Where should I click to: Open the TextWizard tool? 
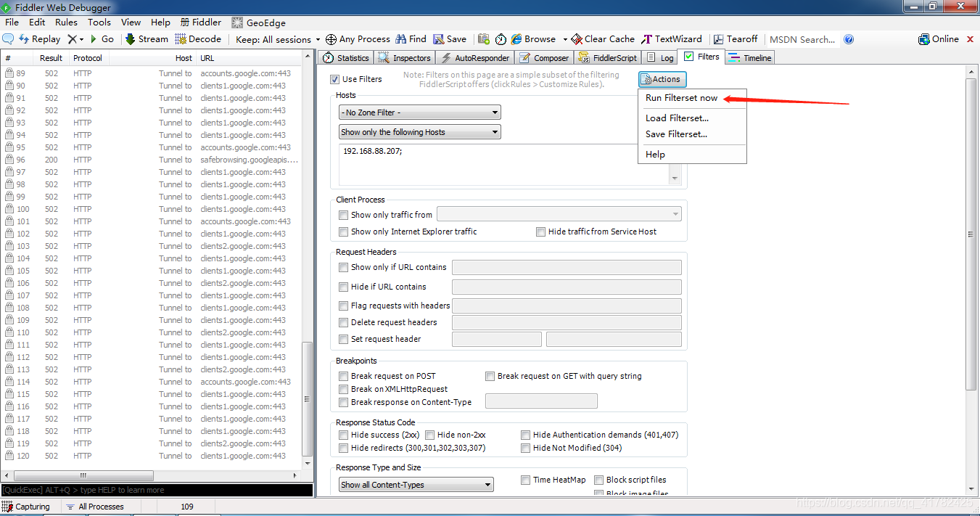coord(672,39)
